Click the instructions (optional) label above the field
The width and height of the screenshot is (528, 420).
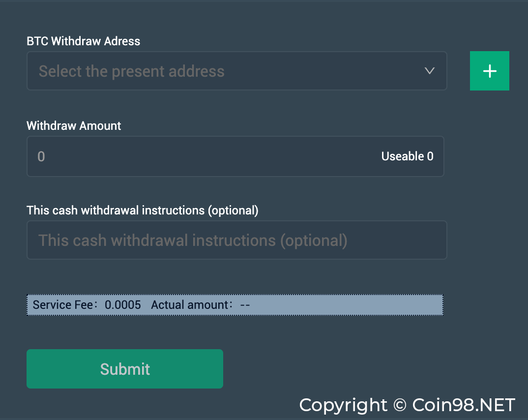click(x=142, y=210)
